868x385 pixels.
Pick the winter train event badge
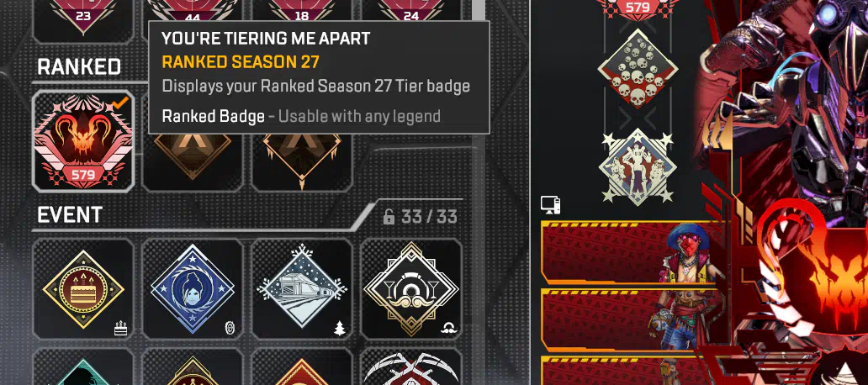(302, 289)
